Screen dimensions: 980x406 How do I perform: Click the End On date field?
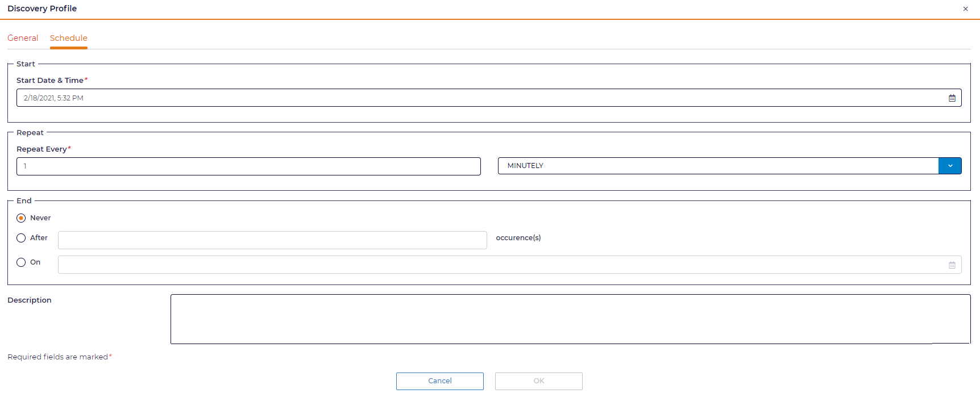click(x=510, y=265)
